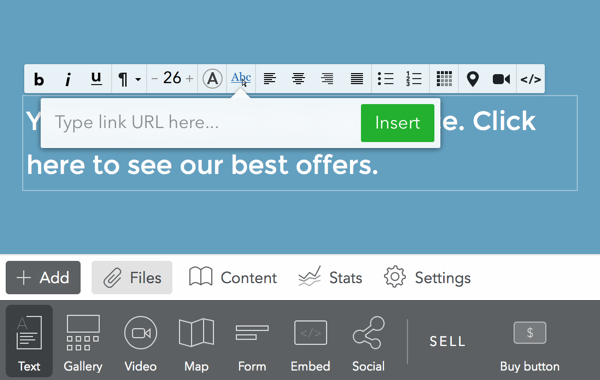
Task: Click the + Add button
Action: pos(43,277)
